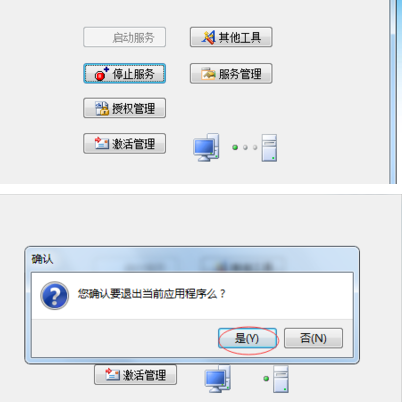Cancel exit with 否(N) button
Screen dimensions: 402x402
[x=313, y=338]
